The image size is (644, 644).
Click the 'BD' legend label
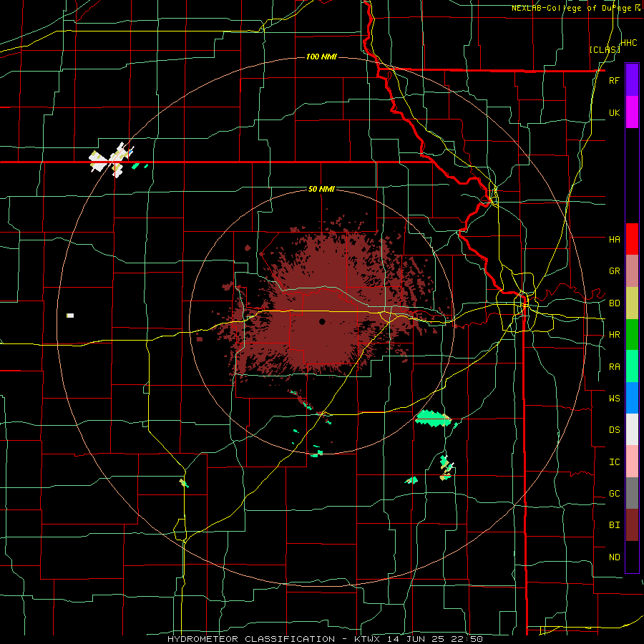click(614, 303)
